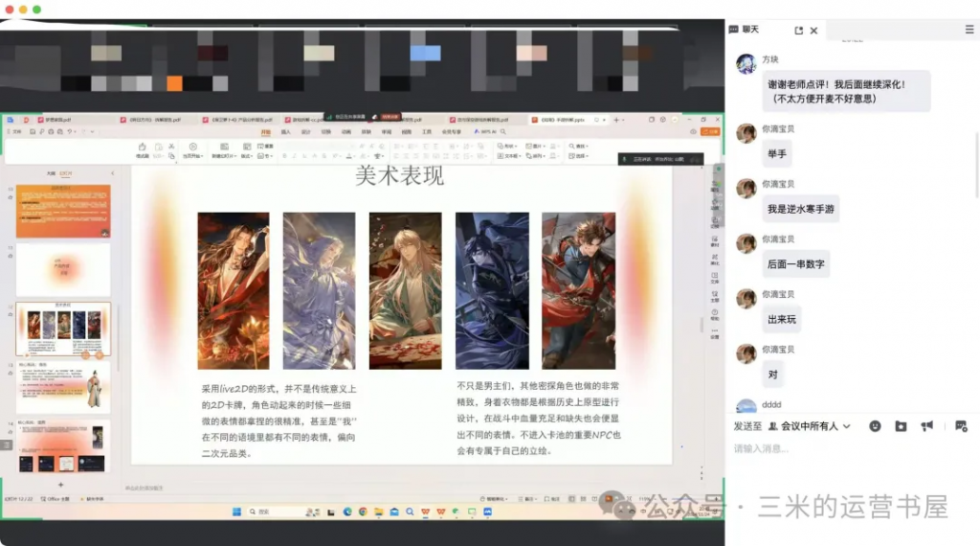Screen dimensions: 980x546
Task: Switch to the 插入 ribbon tab
Action: [x=286, y=132]
